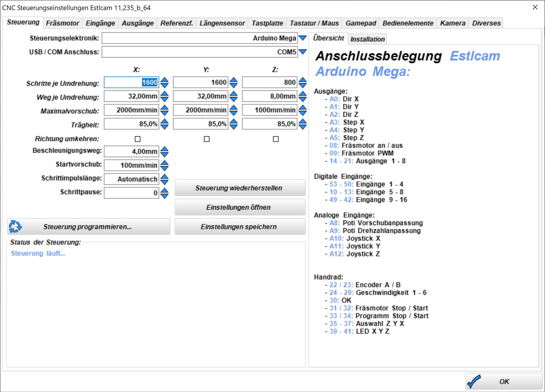Open the Längensensor tab
Screen dimensions: 545x392
pyautogui.click(x=222, y=23)
